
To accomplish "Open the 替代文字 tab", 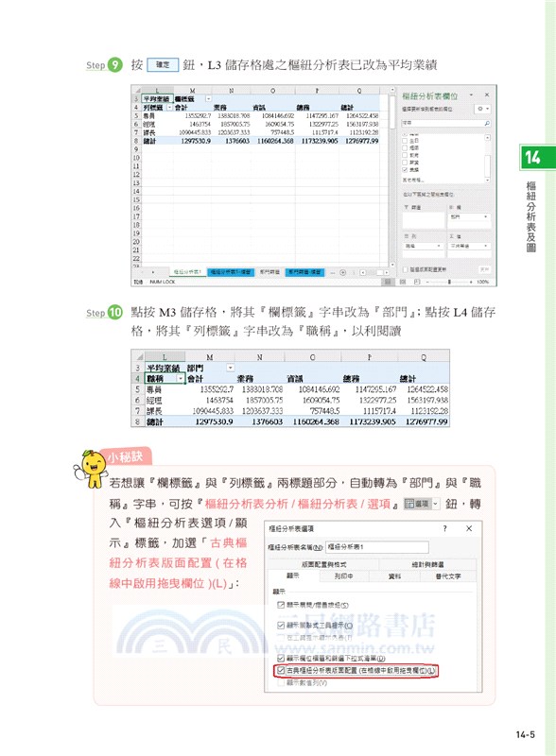I will [x=448, y=576].
